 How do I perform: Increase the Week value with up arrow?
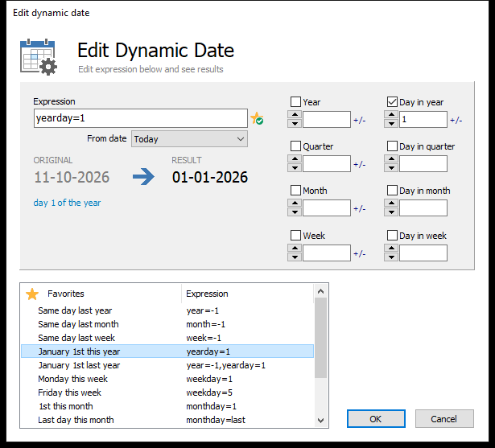[x=295, y=249]
